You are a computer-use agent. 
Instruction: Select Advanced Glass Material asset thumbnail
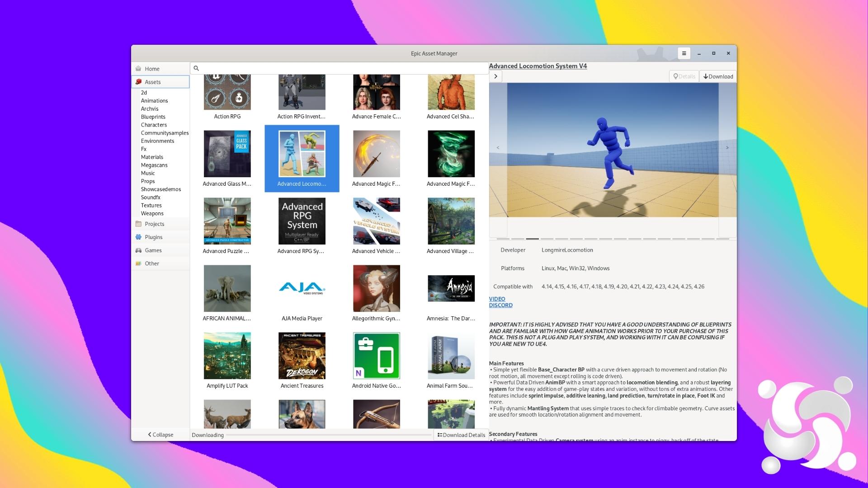227,154
